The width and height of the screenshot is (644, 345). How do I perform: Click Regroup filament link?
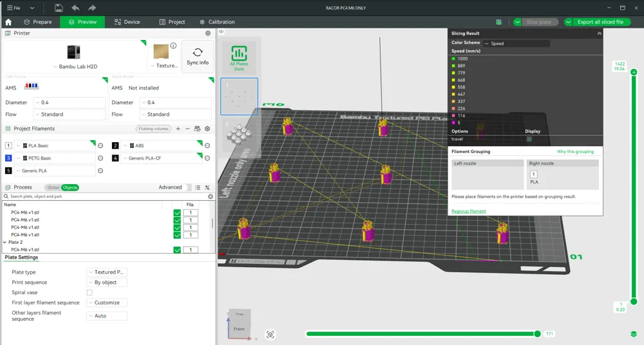point(469,211)
